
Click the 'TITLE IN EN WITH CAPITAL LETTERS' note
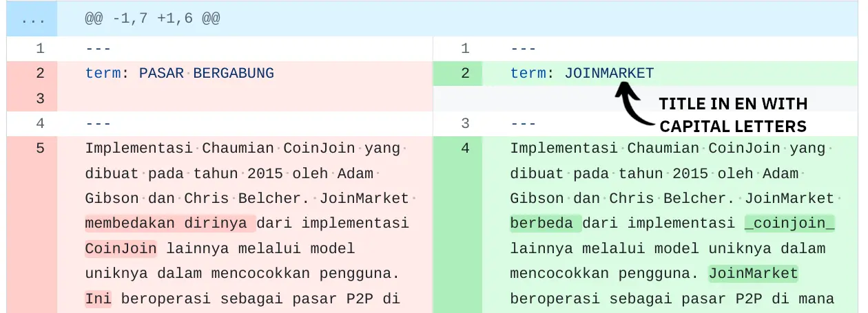tap(733, 115)
